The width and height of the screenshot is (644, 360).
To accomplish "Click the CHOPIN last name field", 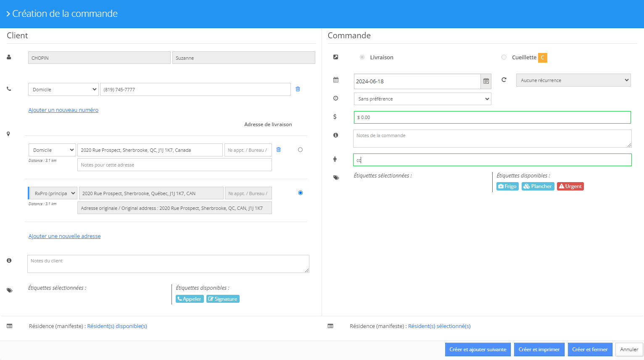I will (x=99, y=58).
